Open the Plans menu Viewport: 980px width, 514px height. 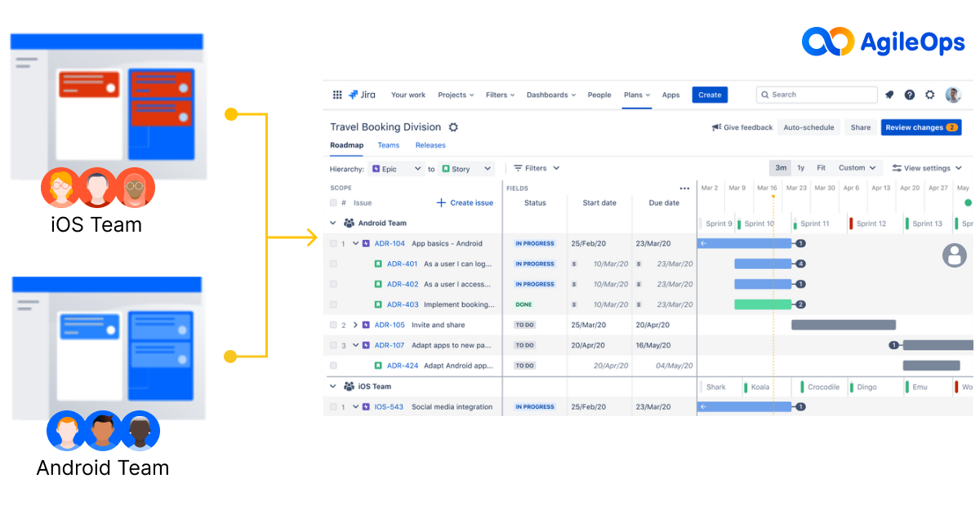(x=637, y=95)
